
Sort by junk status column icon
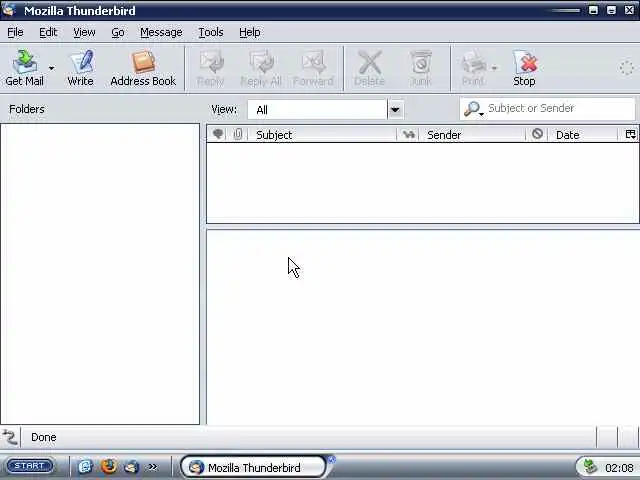(537, 134)
